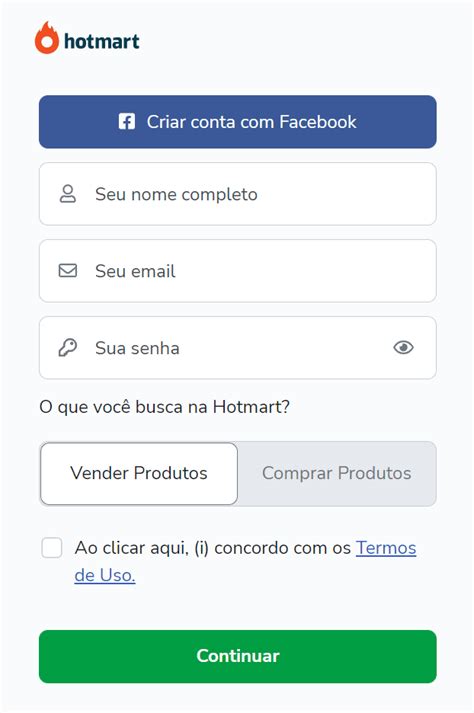This screenshot has width=474, height=713.
Task: Switch to the Comprar Produtos option
Action: pos(337,473)
